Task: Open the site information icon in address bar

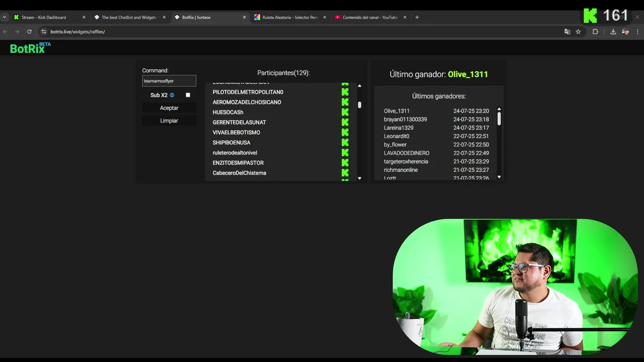Action: 44,32
